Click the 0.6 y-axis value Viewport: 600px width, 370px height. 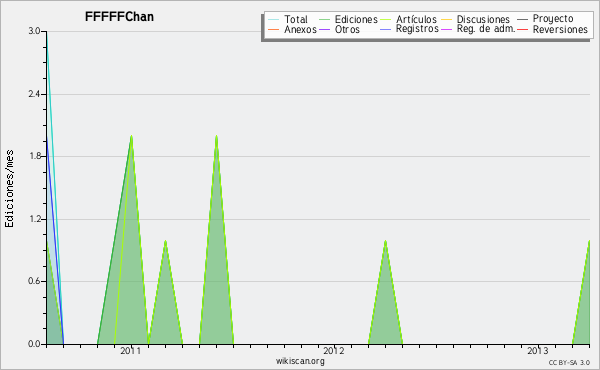(x=34, y=281)
